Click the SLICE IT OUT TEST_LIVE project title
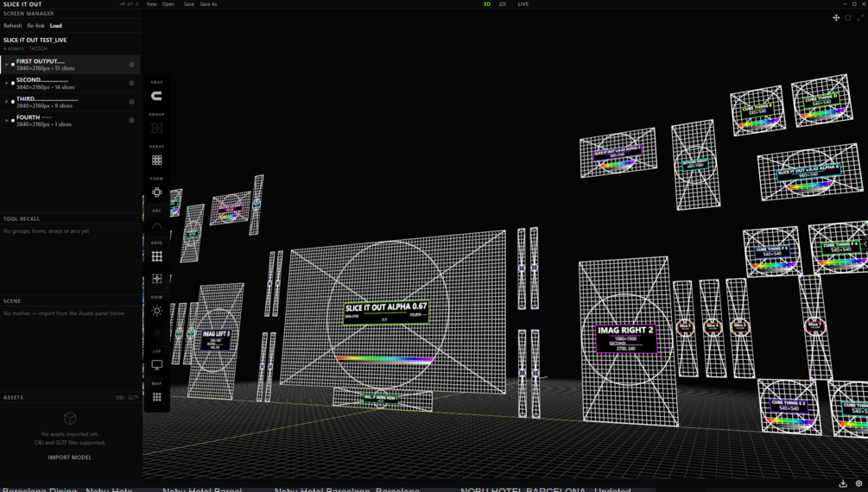This screenshot has width=868, height=492. click(35, 40)
